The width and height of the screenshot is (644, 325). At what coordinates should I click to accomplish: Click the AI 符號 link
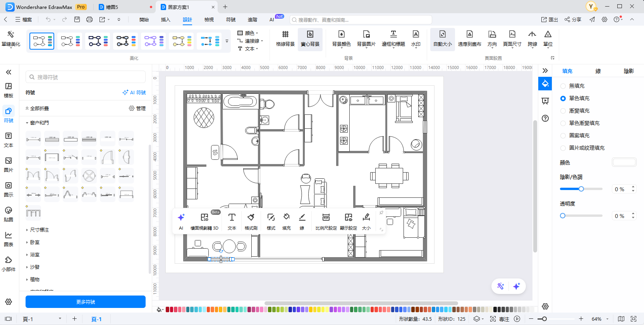134,93
